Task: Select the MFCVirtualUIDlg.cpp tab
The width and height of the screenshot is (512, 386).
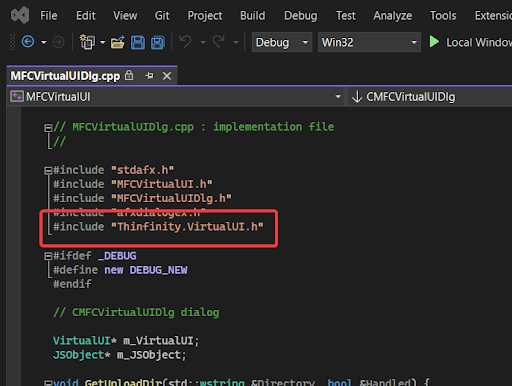Action: [x=65, y=76]
